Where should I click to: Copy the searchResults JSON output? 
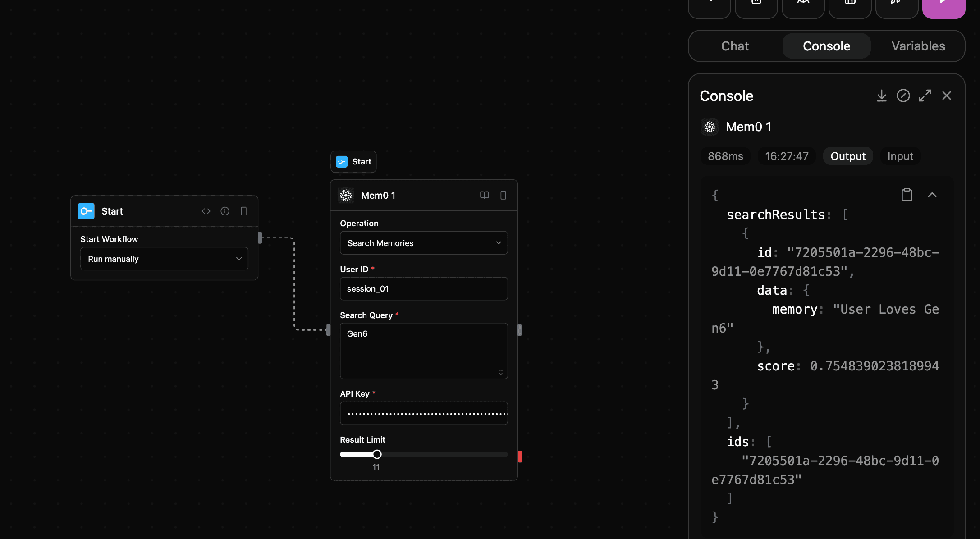(907, 195)
